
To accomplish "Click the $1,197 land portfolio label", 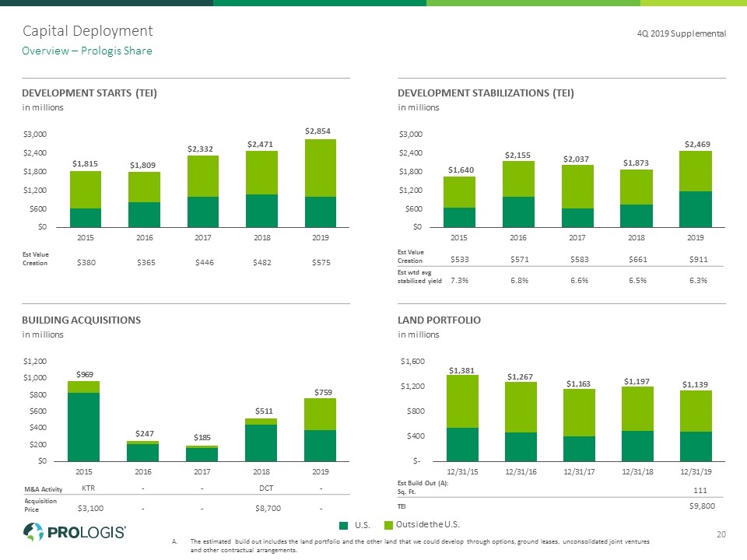I will point(637,381).
